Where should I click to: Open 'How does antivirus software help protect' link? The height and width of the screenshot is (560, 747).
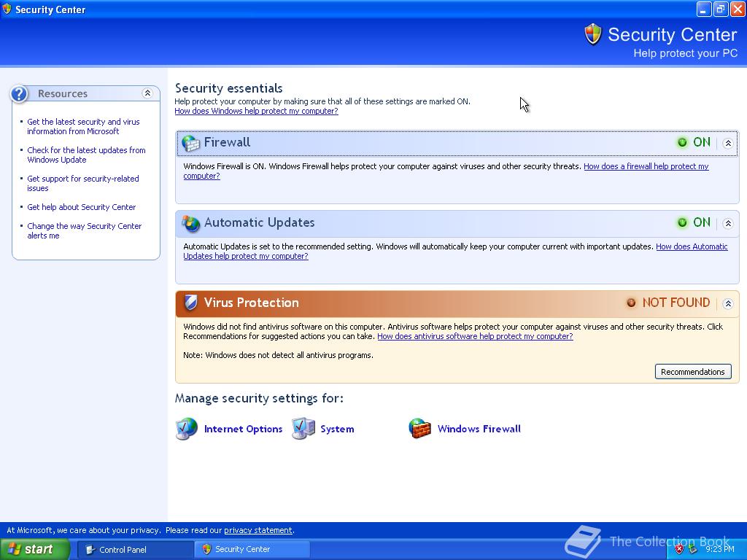(x=475, y=336)
